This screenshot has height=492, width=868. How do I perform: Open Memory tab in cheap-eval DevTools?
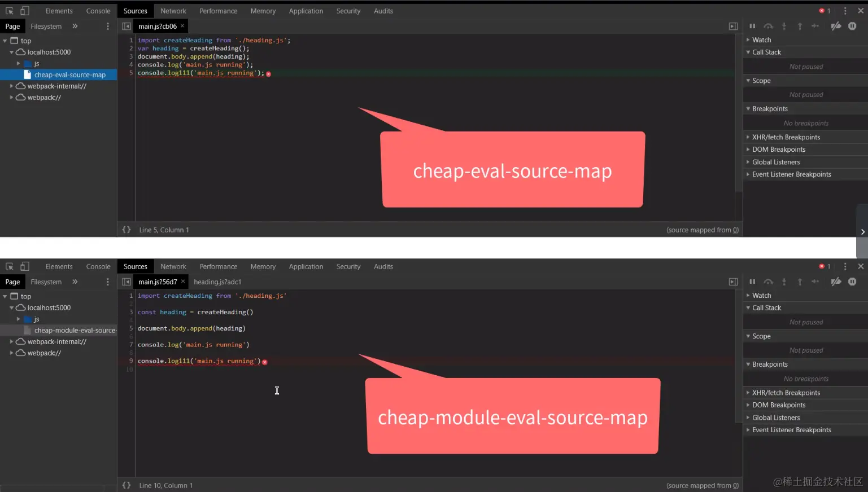263,11
